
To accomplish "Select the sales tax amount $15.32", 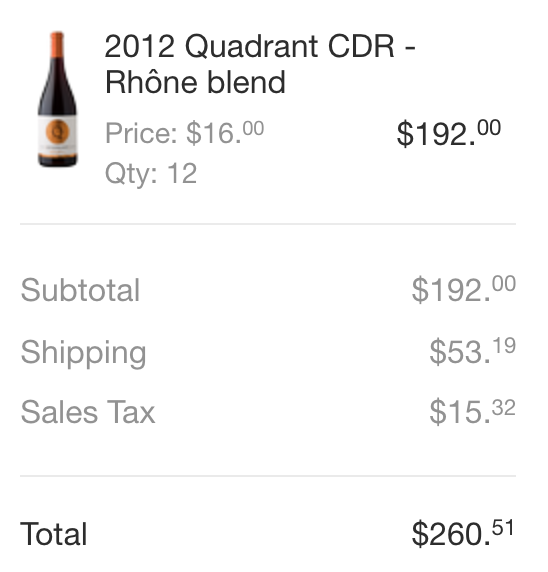I will tap(472, 412).
